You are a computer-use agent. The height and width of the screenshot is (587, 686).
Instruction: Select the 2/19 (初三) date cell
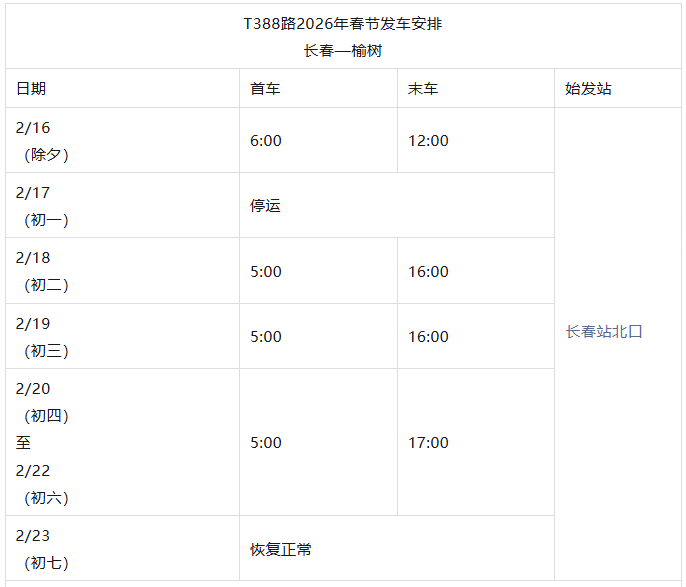click(x=42, y=337)
